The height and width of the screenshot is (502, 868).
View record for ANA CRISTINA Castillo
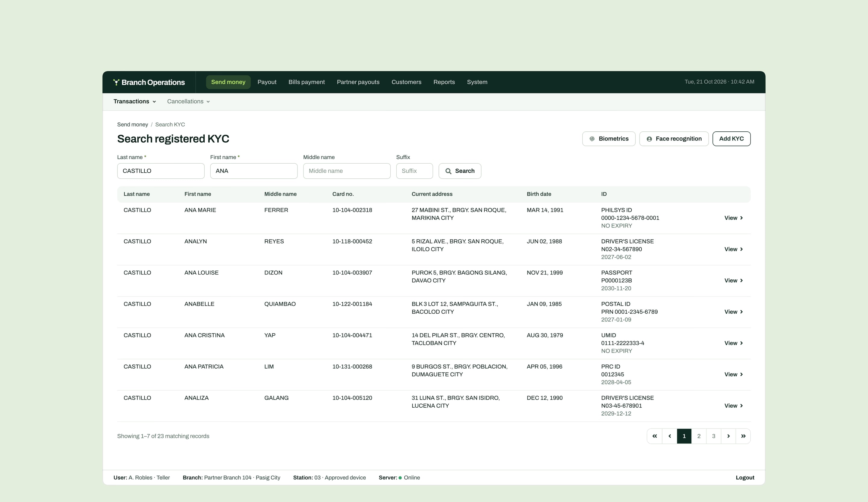pyautogui.click(x=733, y=343)
